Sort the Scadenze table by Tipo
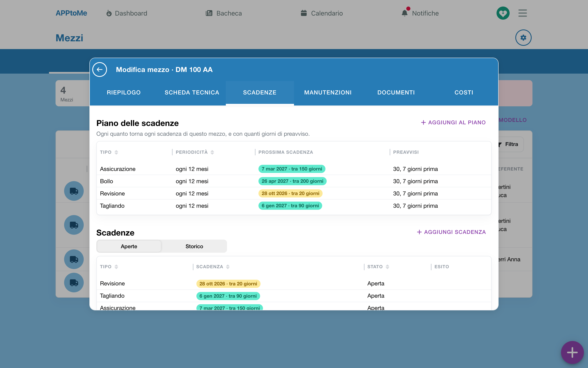 click(x=116, y=267)
